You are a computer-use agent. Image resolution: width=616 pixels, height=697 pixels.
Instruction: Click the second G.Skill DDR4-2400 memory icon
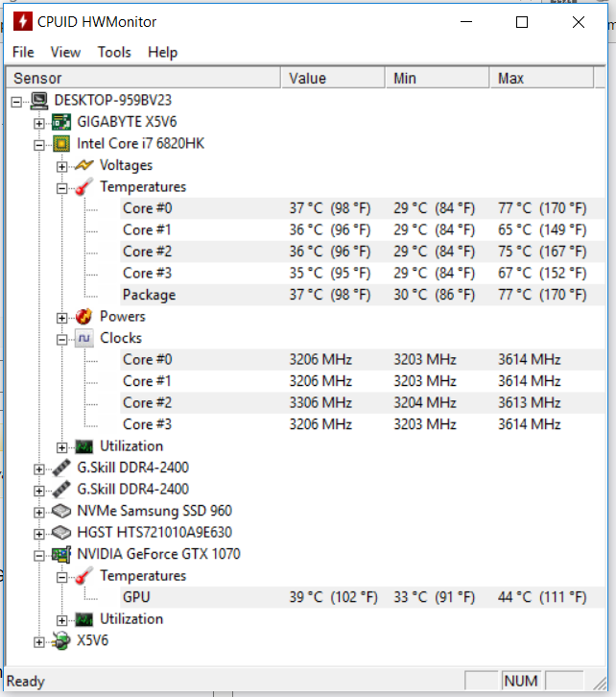pos(61,490)
